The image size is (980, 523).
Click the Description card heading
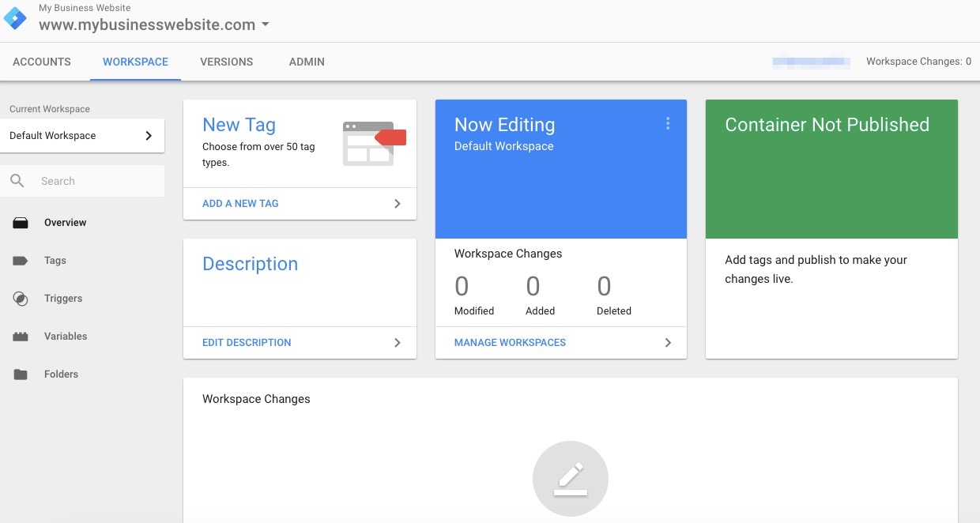250,264
